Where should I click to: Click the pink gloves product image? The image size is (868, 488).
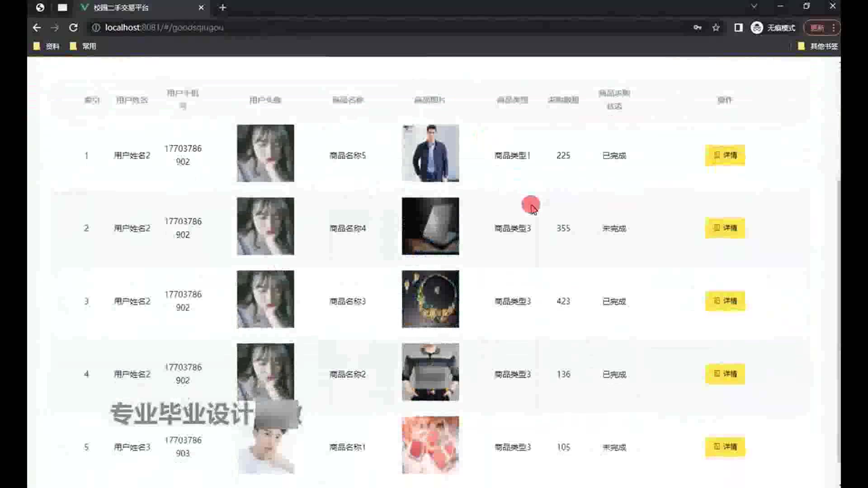click(430, 445)
